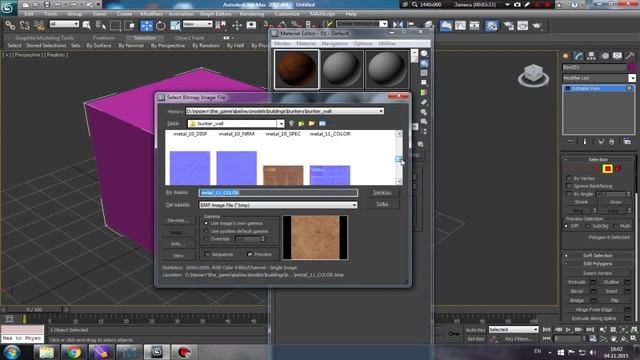Open the file type BMP dropdown
Screen dimensions: 640x360
pyautogui.click(x=354, y=205)
